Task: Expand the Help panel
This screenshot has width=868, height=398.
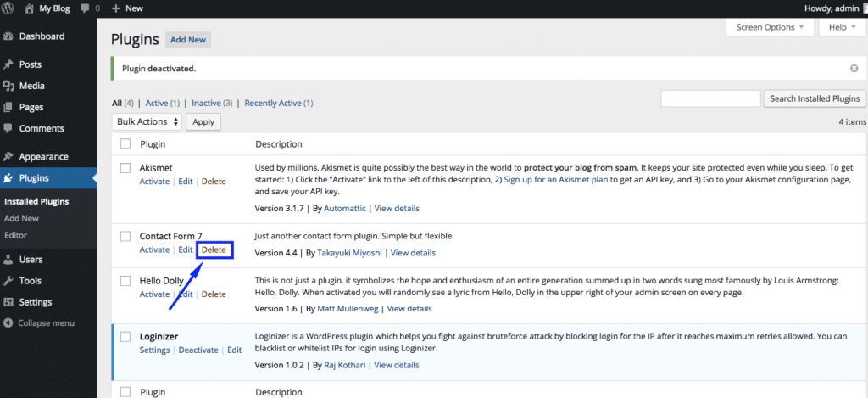Action: click(842, 27)
